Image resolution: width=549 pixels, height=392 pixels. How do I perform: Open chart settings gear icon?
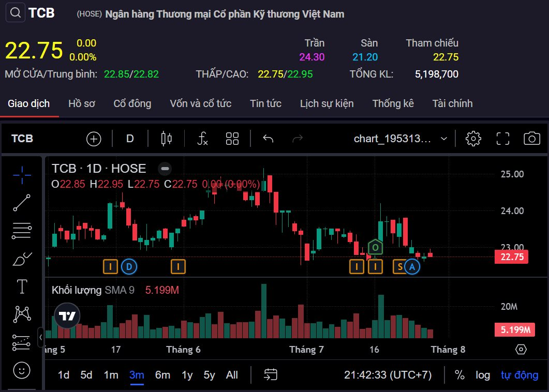pos(473,139)
